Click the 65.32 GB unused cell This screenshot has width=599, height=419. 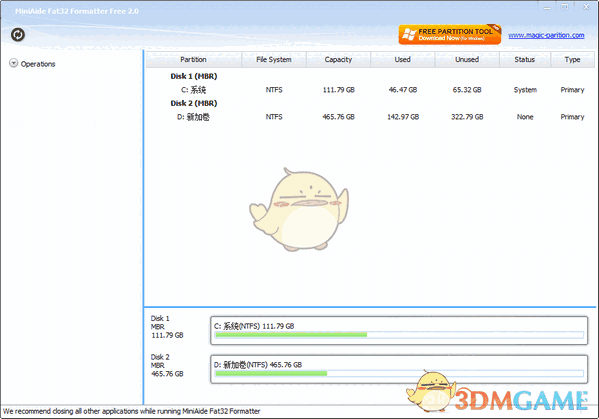click(x=467, y=90)
